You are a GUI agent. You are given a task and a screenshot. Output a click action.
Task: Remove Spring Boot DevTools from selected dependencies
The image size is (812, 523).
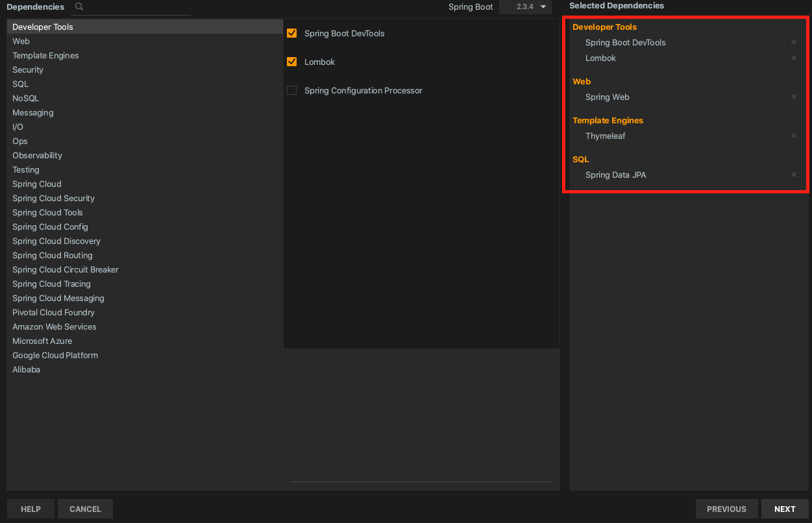[793, 42]
